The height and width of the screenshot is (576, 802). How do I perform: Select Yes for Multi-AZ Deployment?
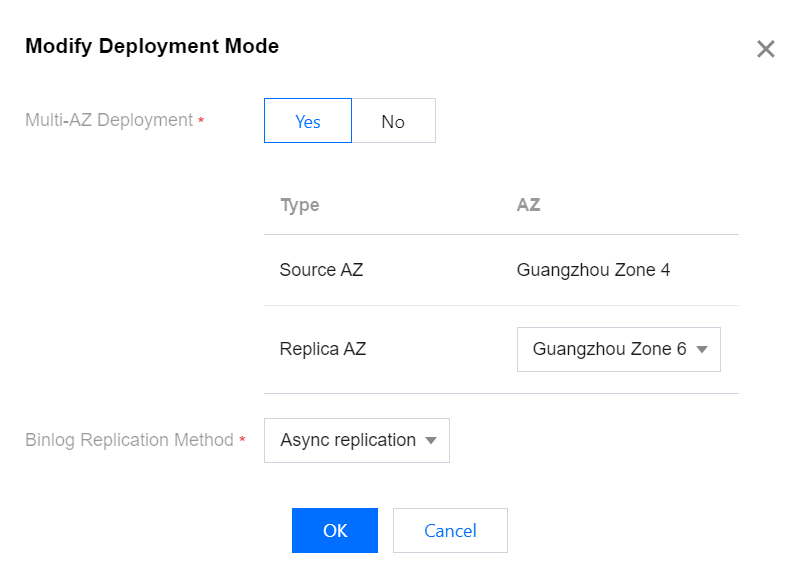(308, 121)
